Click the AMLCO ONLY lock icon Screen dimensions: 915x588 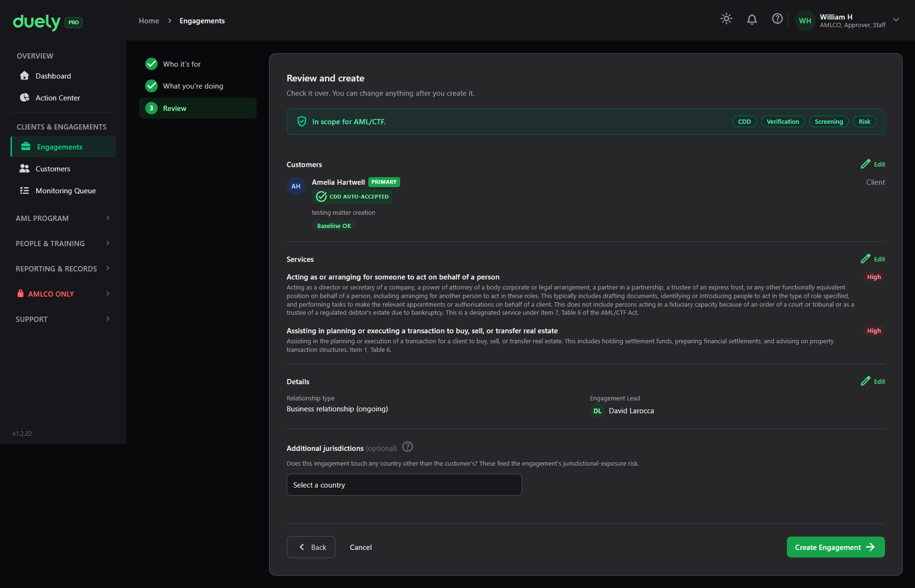point(20,293)
